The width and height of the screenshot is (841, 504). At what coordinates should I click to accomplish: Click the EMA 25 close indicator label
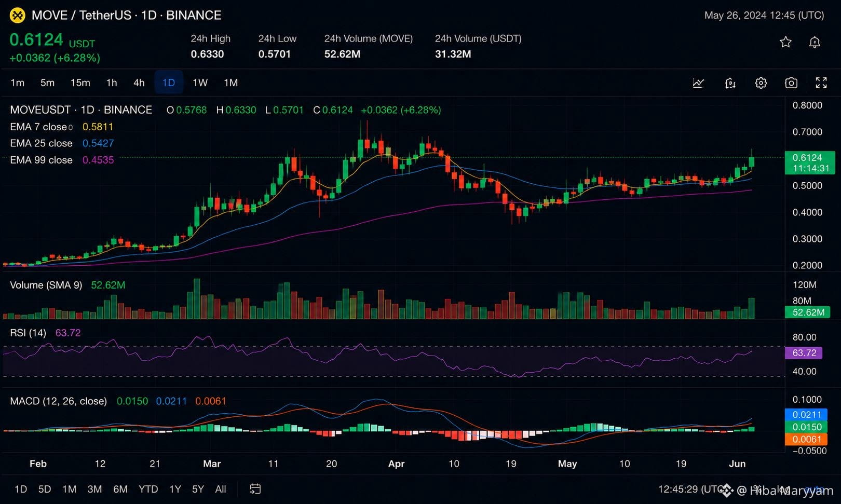(41, 143)
